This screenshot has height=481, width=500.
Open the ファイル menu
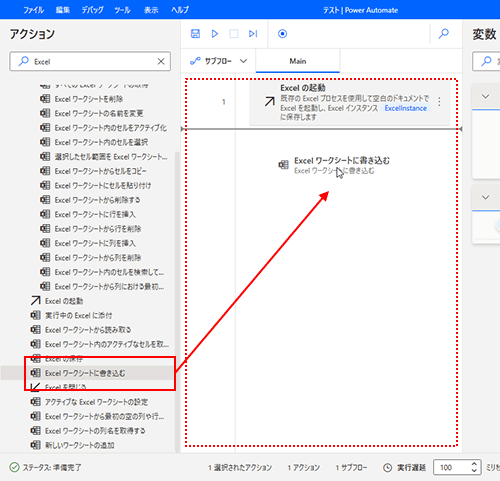[33, 10]
